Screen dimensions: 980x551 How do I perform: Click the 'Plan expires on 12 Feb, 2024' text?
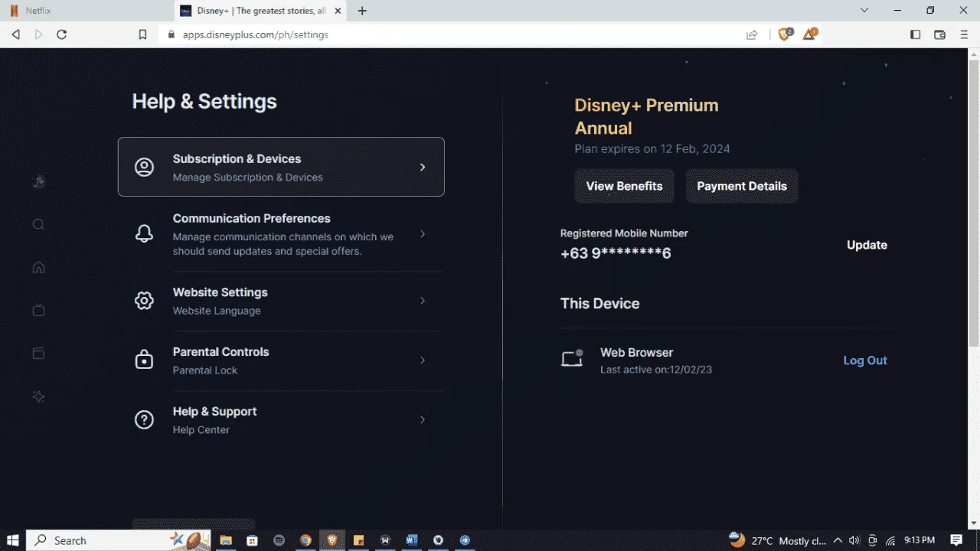point(652,148)
